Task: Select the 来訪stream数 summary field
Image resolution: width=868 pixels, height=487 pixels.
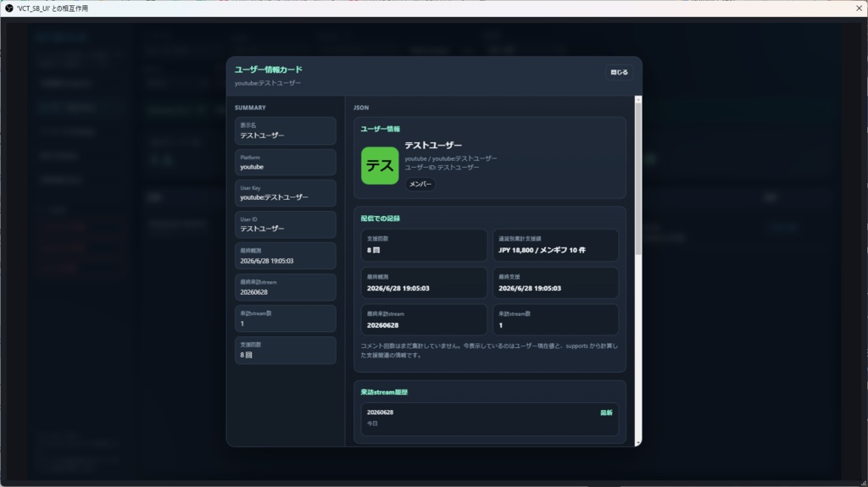Action: point(285,318)
